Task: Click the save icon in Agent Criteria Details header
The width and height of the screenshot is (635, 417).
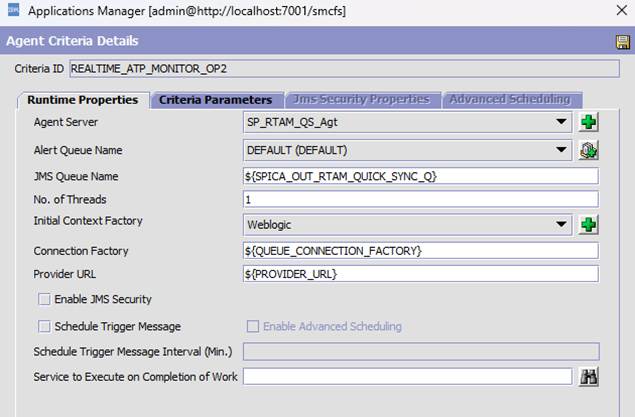Action: tap(622, 41)
